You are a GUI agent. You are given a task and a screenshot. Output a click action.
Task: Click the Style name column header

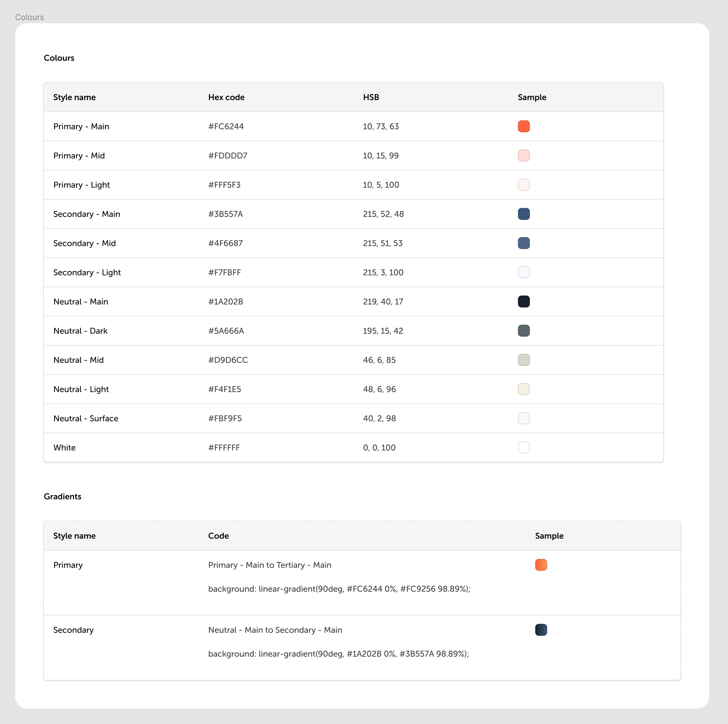[x=74, y=97]
